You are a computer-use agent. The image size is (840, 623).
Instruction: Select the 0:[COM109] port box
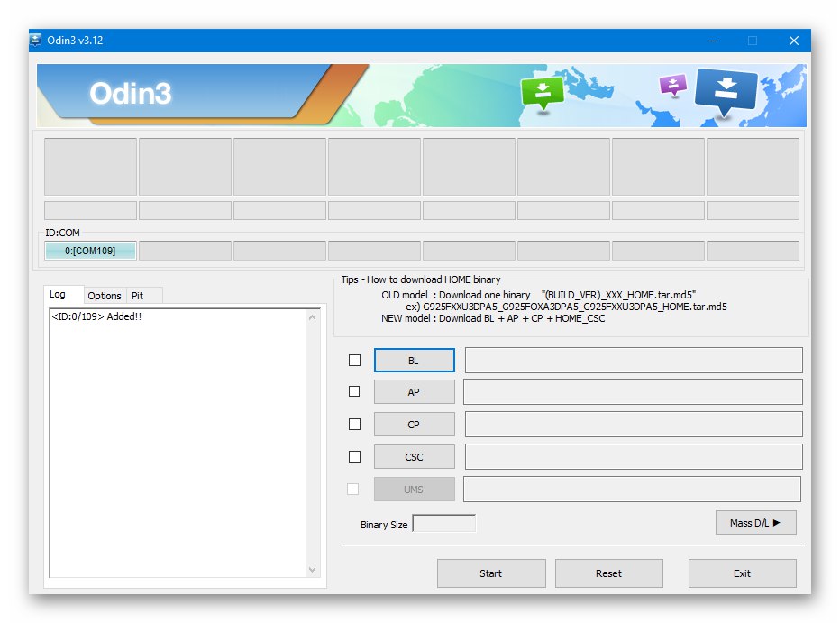tap(90, 251)
